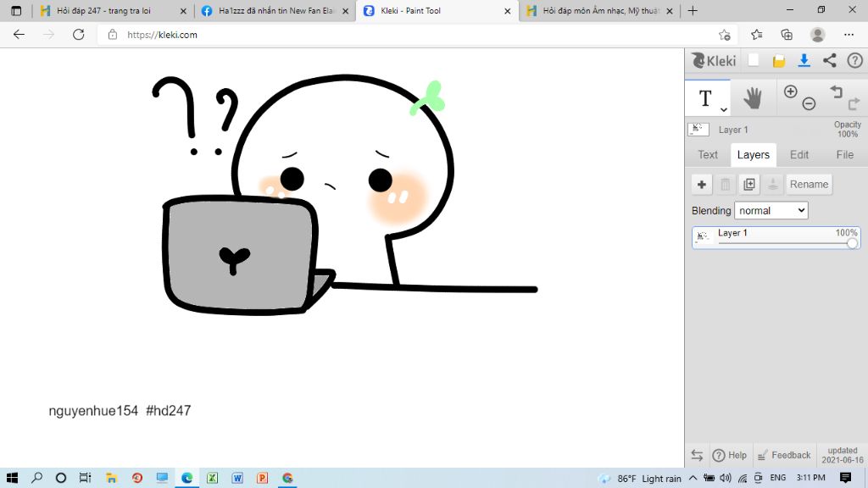Open the Blending mode dropdown

click(771, 210)
